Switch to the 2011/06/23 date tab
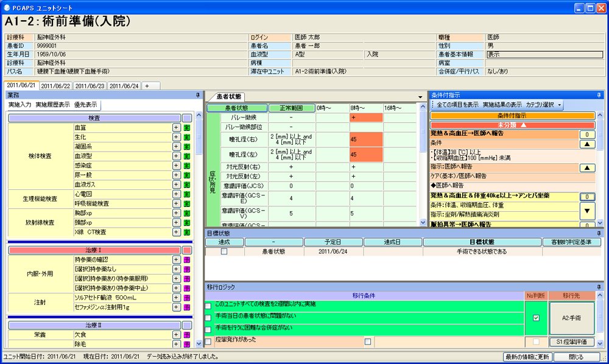This screenshot has width=609, height=364. pos(90,86)
